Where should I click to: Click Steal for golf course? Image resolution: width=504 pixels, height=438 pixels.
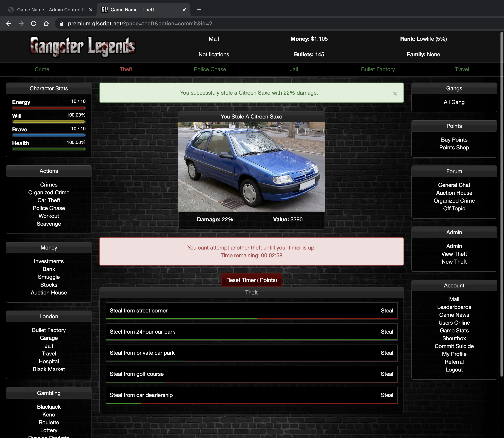[387, 374]
